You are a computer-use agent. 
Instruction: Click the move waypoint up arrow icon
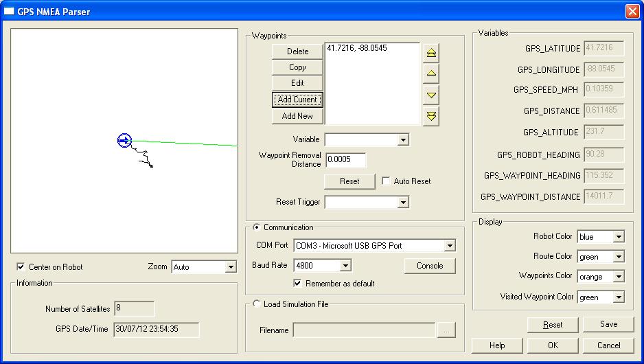tap(431, 73)
